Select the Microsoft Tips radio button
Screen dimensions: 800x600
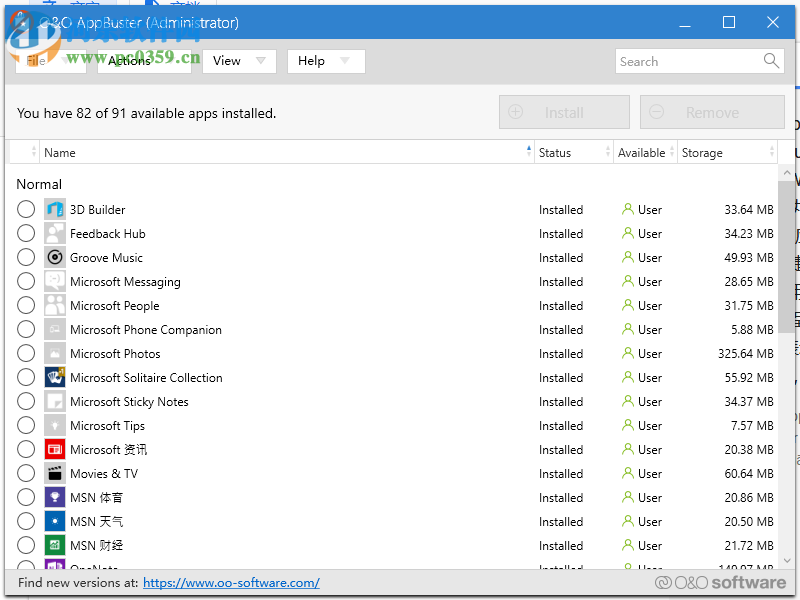pos(26,426)
